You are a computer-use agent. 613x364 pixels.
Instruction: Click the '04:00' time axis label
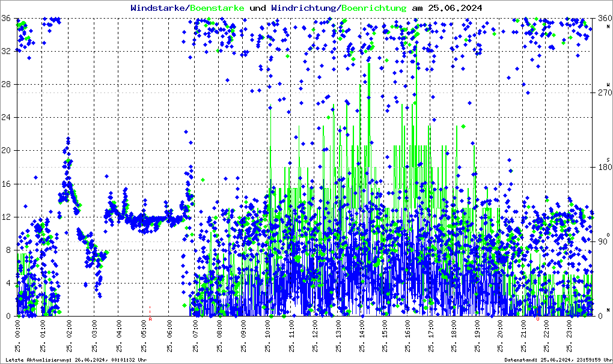point(119,329)
